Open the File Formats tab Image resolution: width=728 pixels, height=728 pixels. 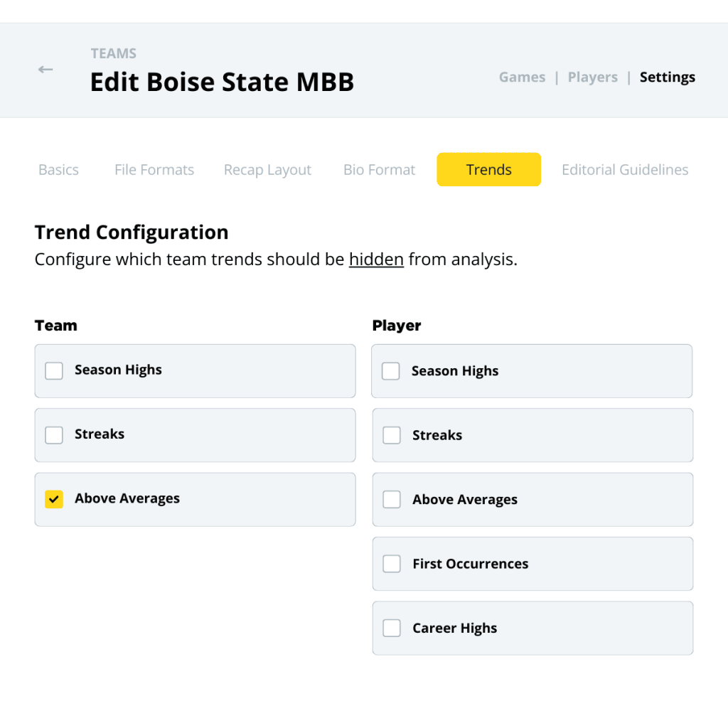click(x=154, y=170)
